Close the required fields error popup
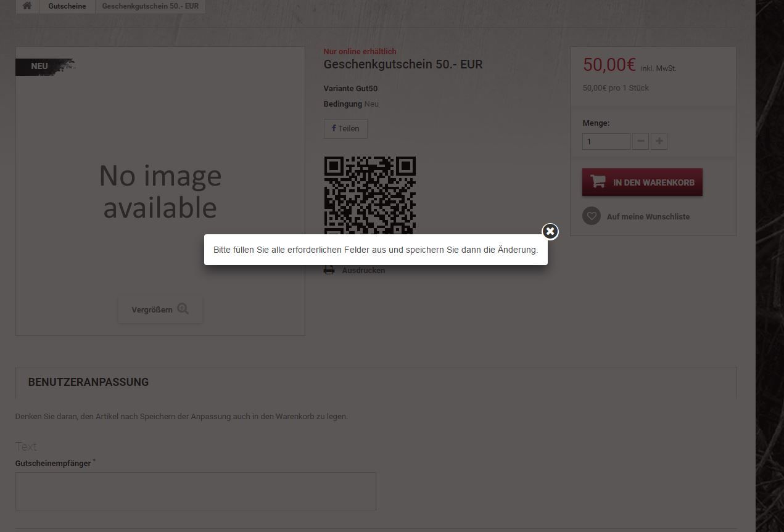 click(550, 231)
